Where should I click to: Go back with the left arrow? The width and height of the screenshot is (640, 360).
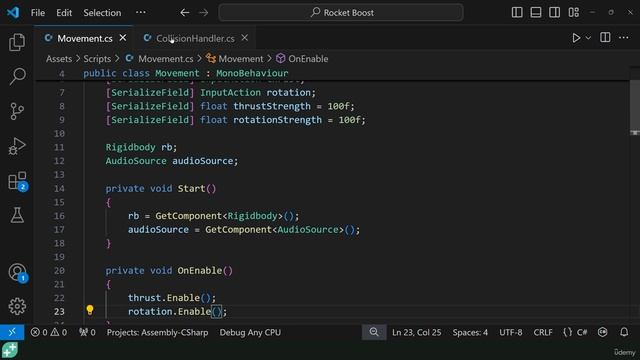click(x=184, y=13)
